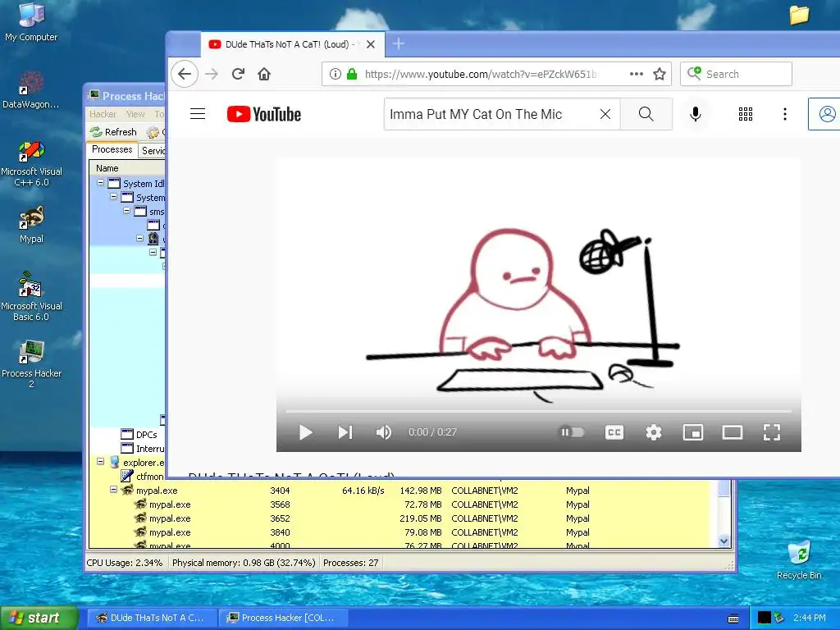Click the browser Search field

pos(736,74)
